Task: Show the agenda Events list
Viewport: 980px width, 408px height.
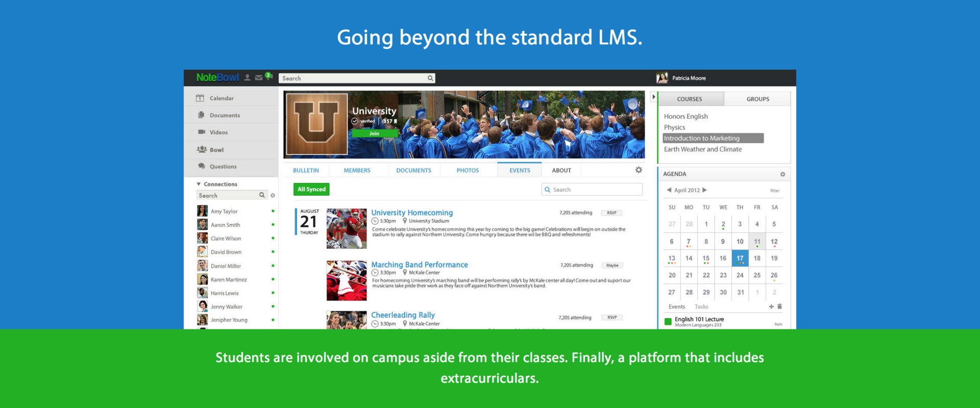Action: (x=677, y=307)
